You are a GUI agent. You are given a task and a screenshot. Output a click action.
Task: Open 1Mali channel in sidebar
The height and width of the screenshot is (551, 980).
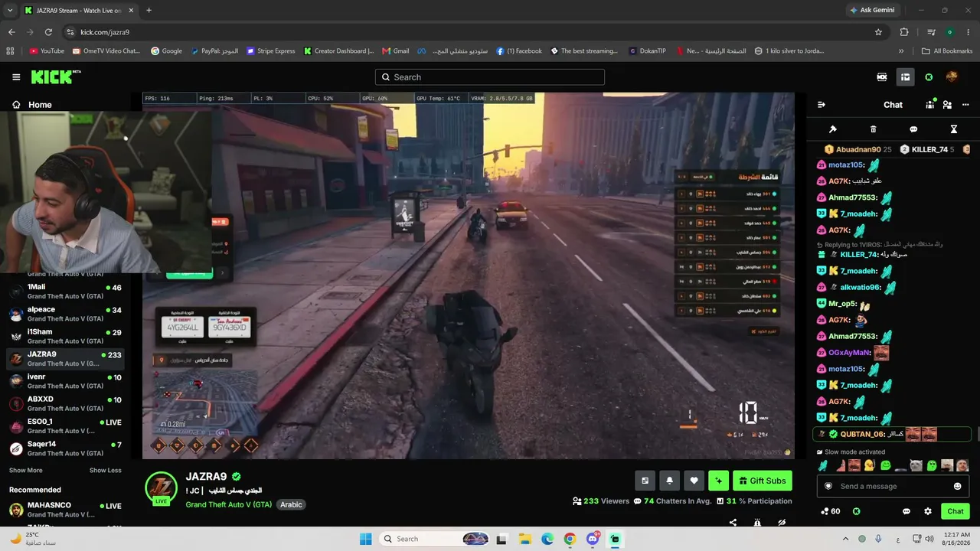pyautogui.click(x=65, y=292)
